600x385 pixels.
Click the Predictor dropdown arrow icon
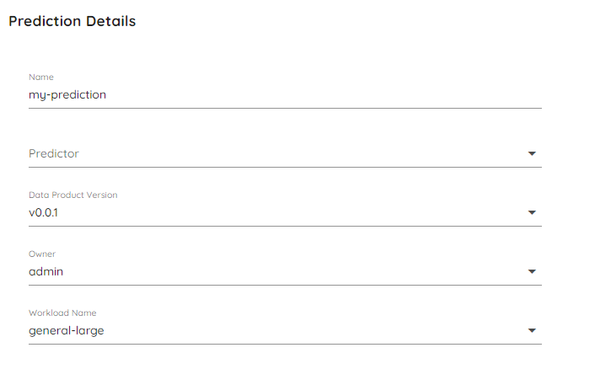tap(532, 153)
